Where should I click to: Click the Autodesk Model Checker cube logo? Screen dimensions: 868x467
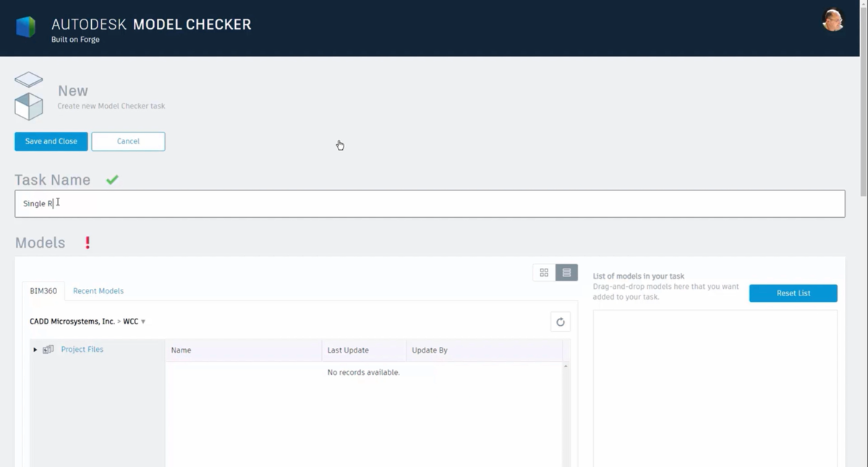26,27
